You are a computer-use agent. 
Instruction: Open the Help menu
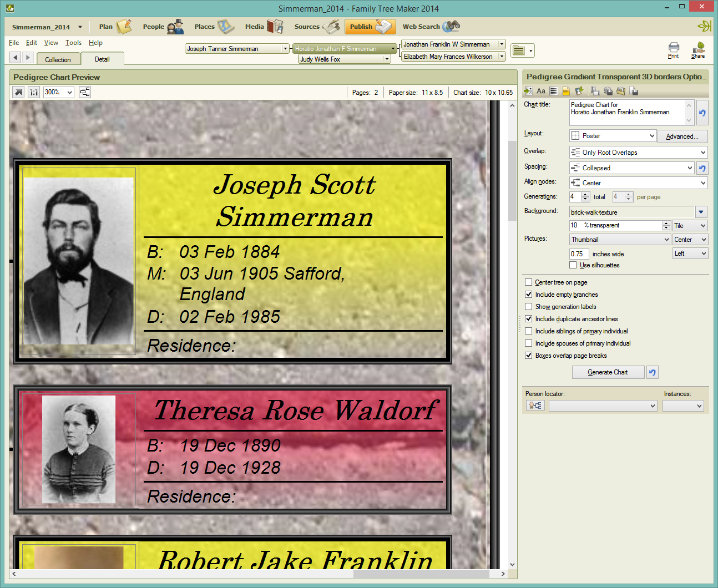coord(95,43)
